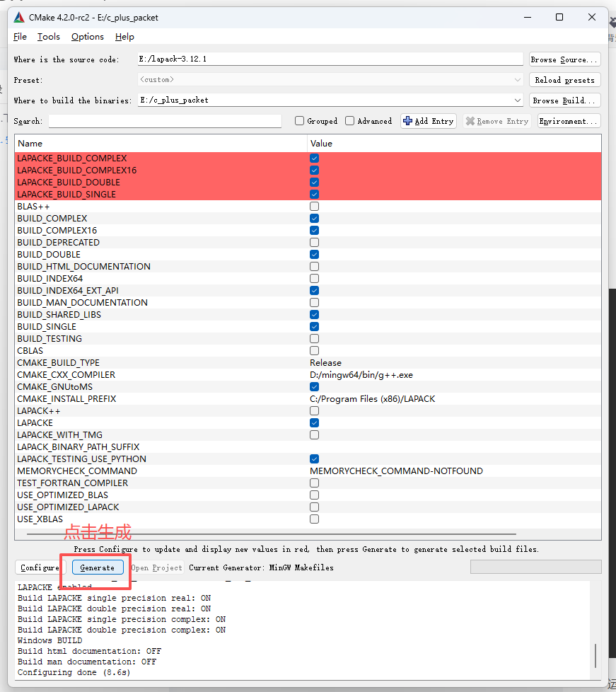The height and width of the screenshot is (692, 616).
Task: Enable BUILD_DEPRECATED checkbox
Action: 314,242
